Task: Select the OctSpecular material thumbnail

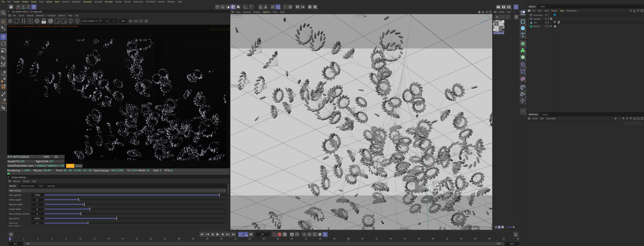Action: [499, 26]
